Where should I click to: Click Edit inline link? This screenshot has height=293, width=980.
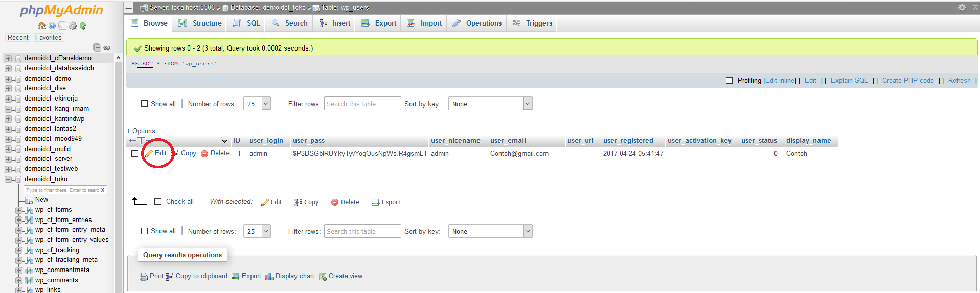click(780, 81)
